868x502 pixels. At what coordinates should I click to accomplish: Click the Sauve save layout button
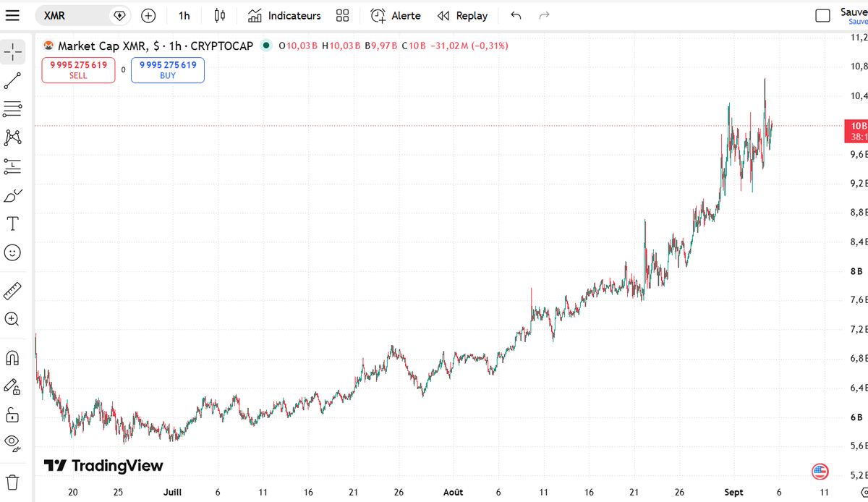tap(854, 16)
